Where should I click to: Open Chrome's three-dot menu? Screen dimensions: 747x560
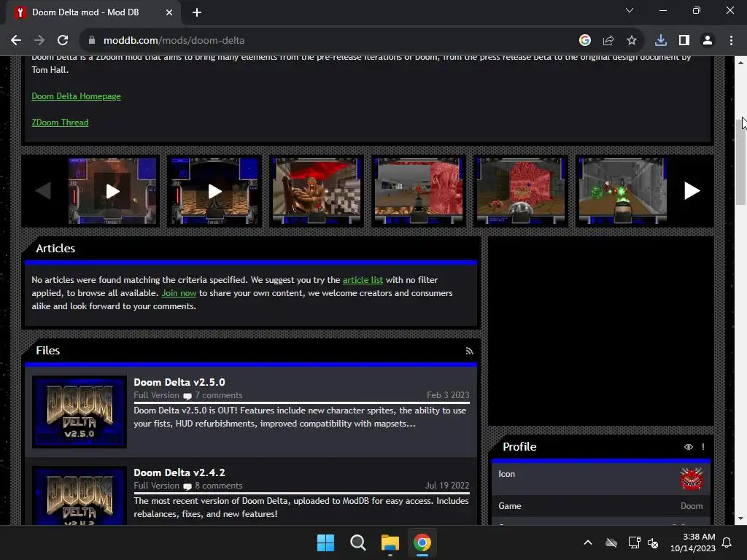731,41
